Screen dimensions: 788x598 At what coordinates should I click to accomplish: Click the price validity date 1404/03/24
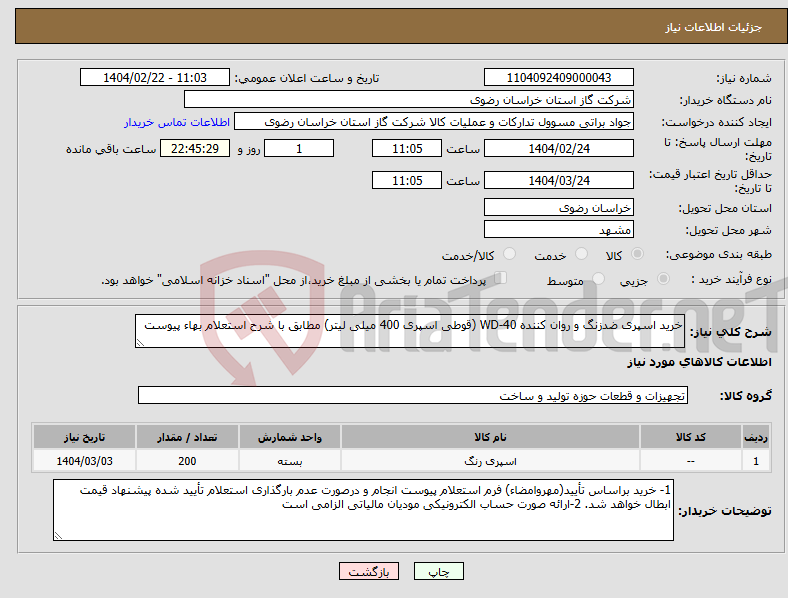[559, 180]
